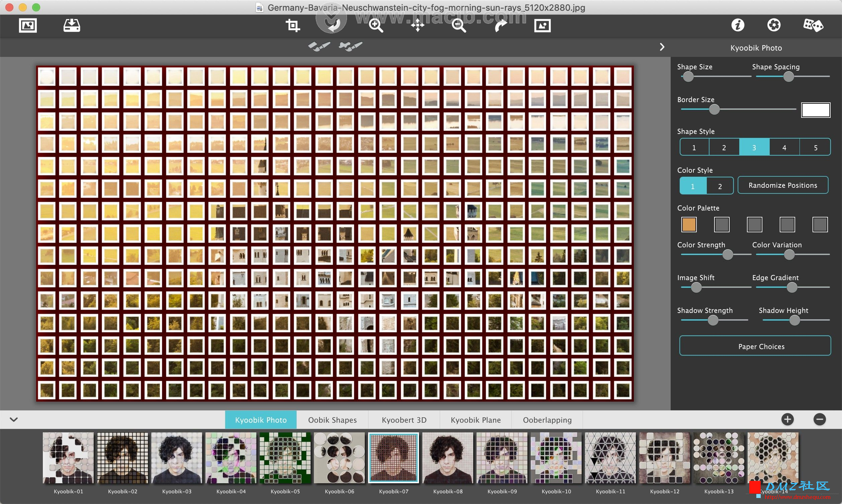Click the remove preset minus icon
The image size is (842, 504).
pyautogui.click(x=820, y=419)
